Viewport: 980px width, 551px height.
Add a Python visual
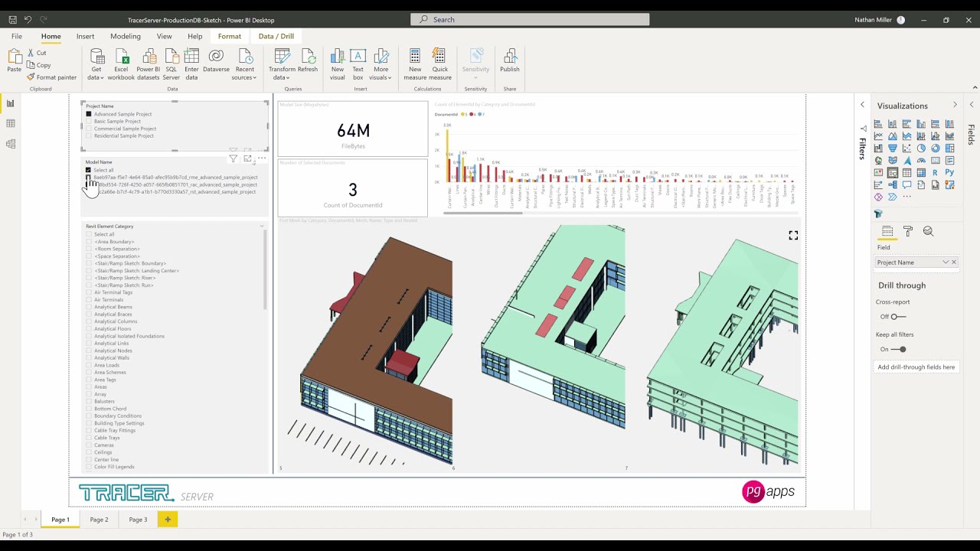pyautogui.click(x=949, y=173)
